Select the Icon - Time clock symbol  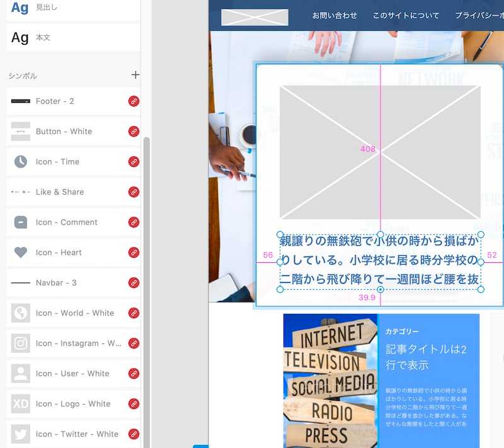pos(21,162)
